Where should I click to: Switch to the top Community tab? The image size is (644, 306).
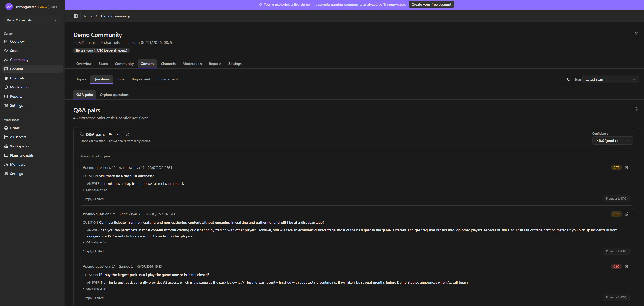click(124, 64)
